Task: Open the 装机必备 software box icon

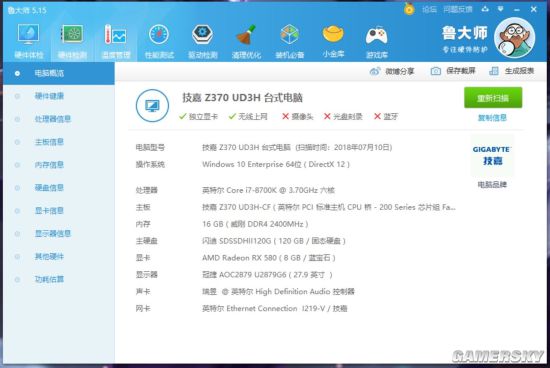Action: 290,41
